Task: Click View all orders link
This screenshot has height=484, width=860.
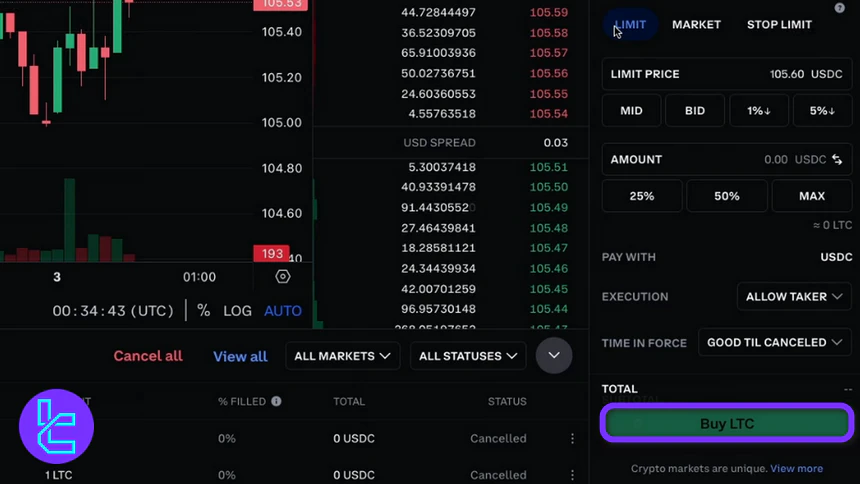Action: [240, 356]
